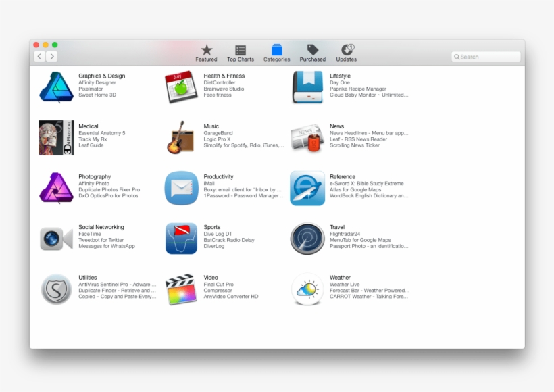
Task: Click the Travel radar icon
Action: 307,239
